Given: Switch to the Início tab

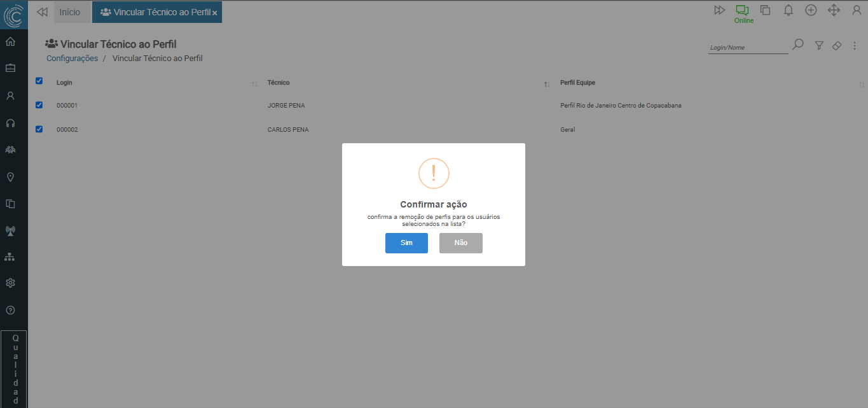Looking at the screenshot, I should pos(70,12).
